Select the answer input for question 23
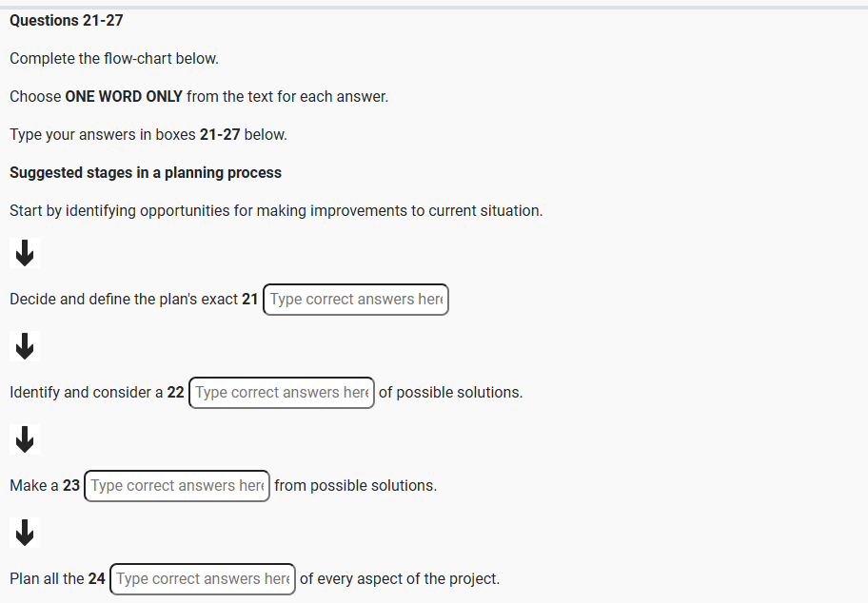The width and height of the screenshot is (868, 603). point(177,486)
